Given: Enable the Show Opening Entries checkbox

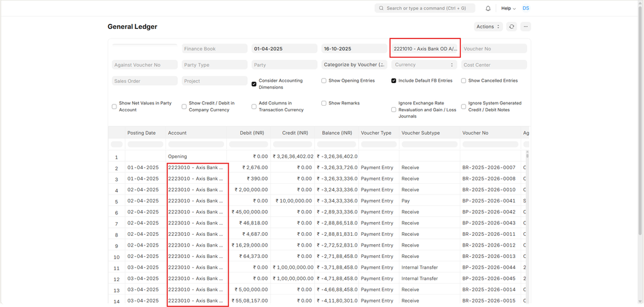Looking at the screenshot, I should pyautogui.click(x=324, y=81).
